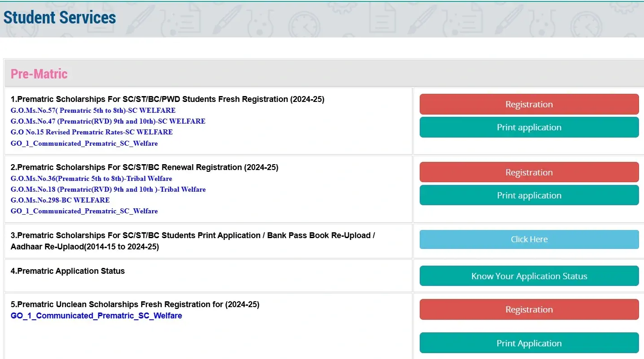
Task: Click the Student Services page title
Action: pyautogui.click(x=60, y=18)
